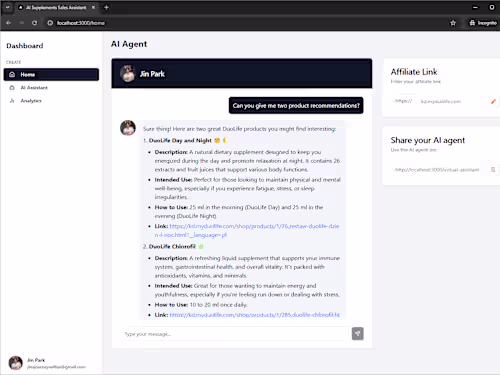Click the send message paper-plane icon

coord(357,333)
